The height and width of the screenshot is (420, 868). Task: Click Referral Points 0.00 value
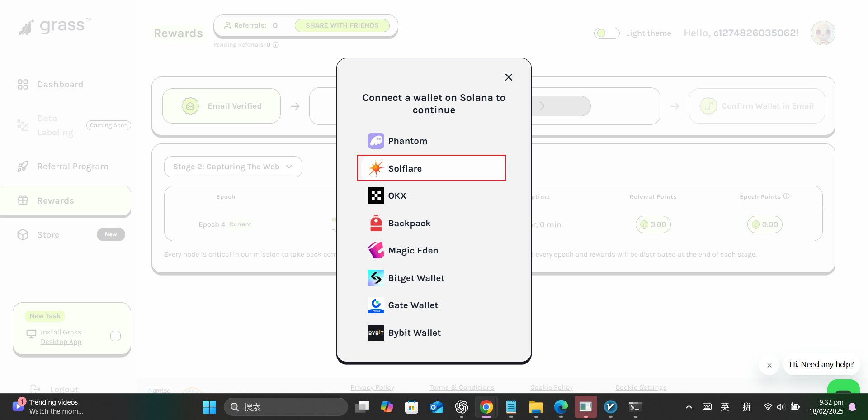pyautogui.click(x=653, y=224)
